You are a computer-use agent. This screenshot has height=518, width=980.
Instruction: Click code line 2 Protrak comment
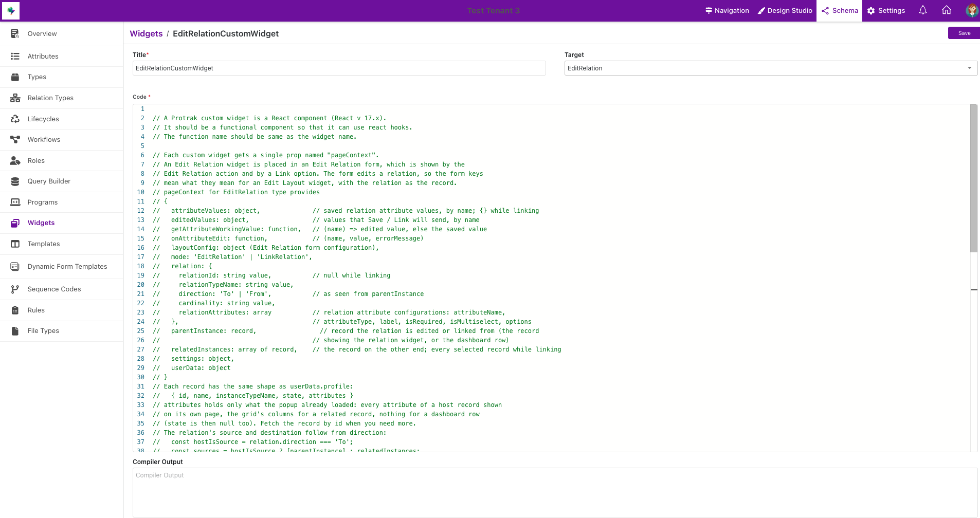coord(269,118)
